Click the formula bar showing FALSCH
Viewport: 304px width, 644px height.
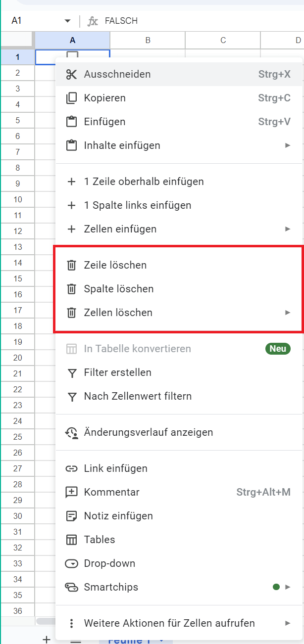point(198,21)
